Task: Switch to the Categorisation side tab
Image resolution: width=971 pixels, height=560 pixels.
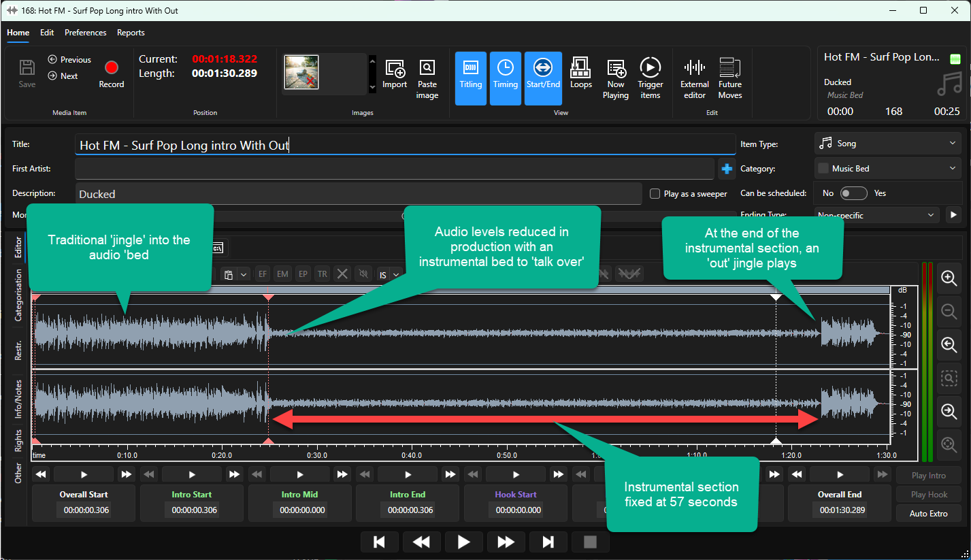Action: (x=18, y=294)
